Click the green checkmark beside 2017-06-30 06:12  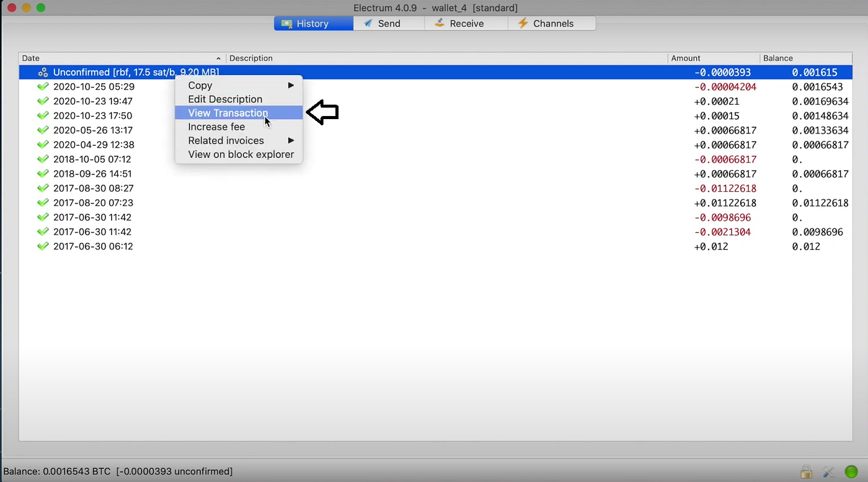[43, 246]
